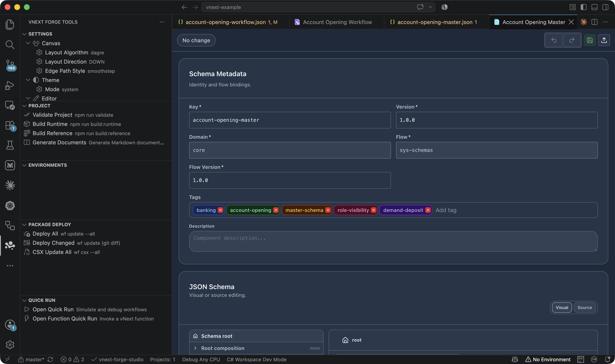
Task: Remove the master-schema tag
Action: click(328, 210)
